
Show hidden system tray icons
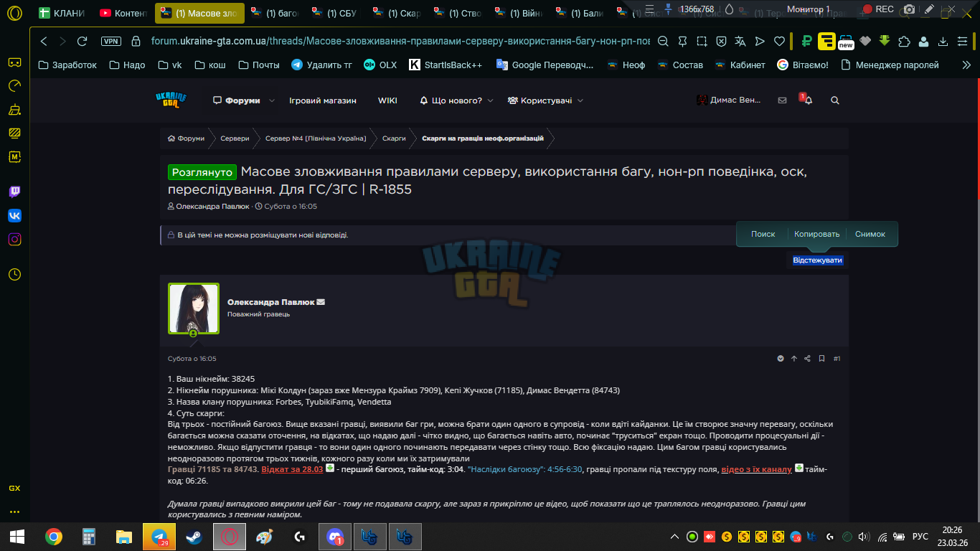(674, 537)
